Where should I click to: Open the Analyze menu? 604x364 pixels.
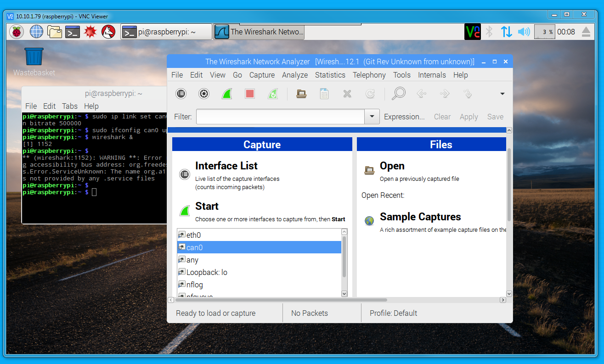(295, 75)
